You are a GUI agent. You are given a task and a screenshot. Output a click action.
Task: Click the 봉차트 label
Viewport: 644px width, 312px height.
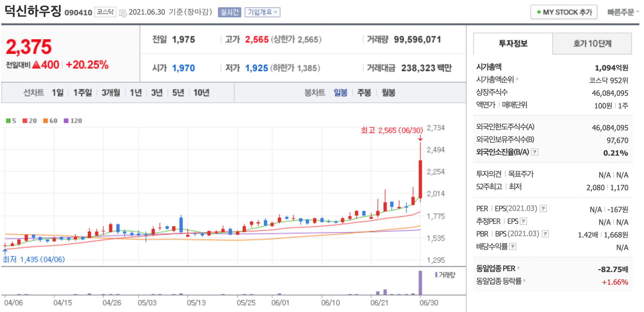point(315,93)
